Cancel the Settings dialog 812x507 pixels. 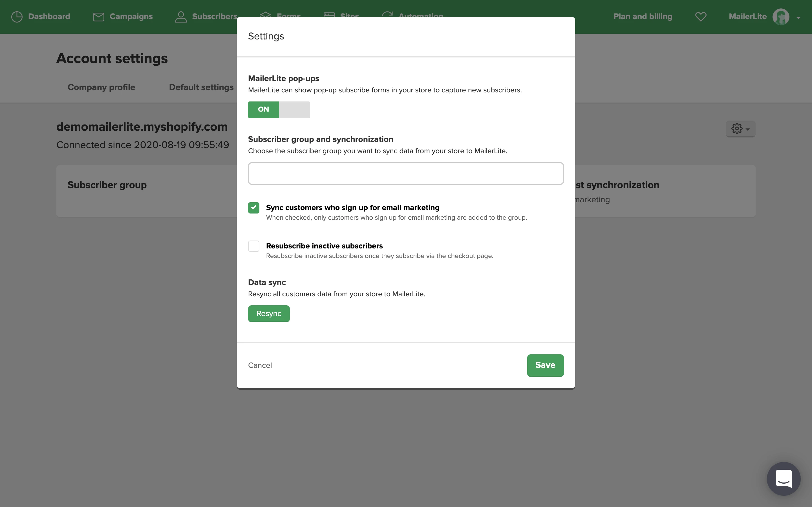(x=260, y=365)
